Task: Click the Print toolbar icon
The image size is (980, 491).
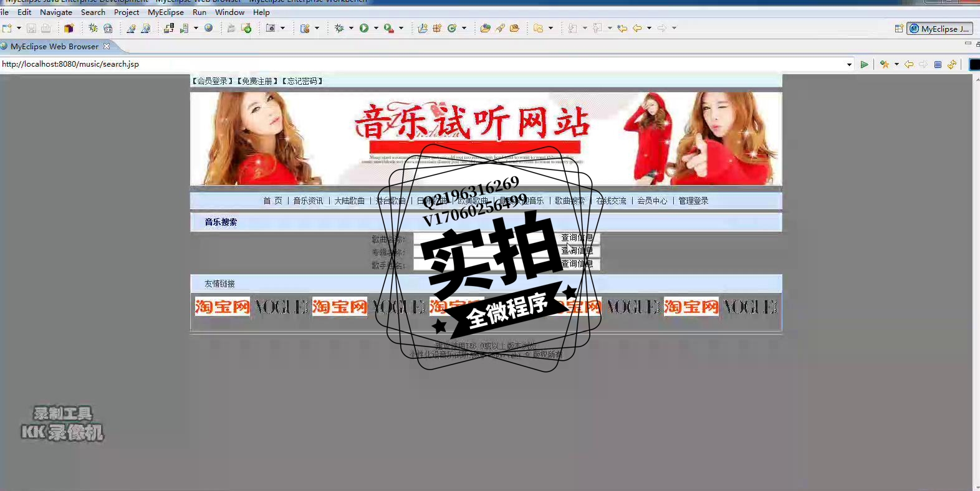Action: click(46, 28)
